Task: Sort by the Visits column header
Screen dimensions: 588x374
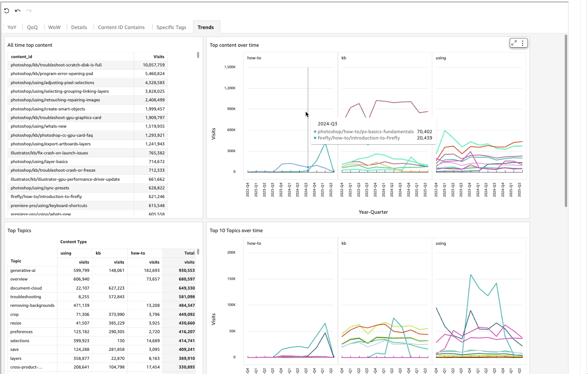Action: point(159,57)
